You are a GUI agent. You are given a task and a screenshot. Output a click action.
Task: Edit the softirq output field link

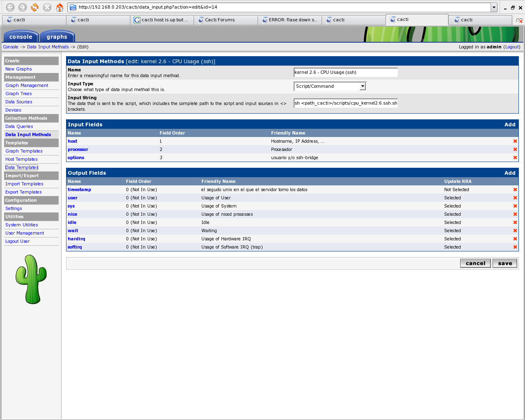[75, 247]
